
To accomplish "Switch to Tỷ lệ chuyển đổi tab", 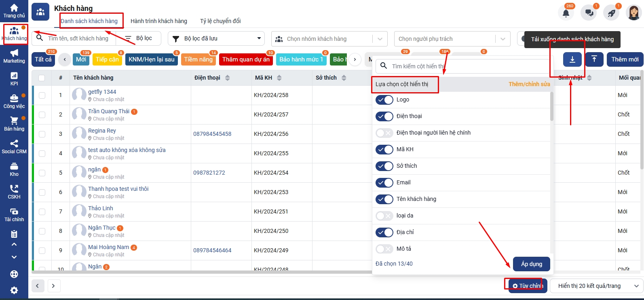I will [220, 21].
